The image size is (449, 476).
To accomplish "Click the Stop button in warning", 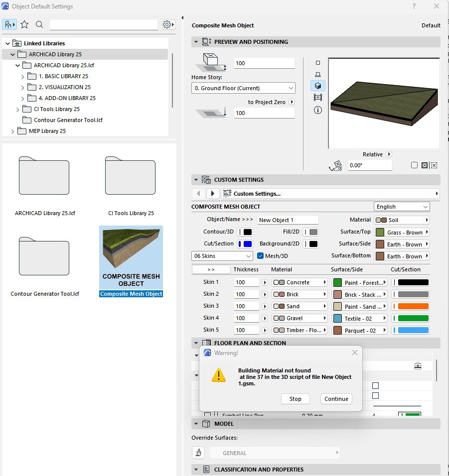I will point(296,399).
